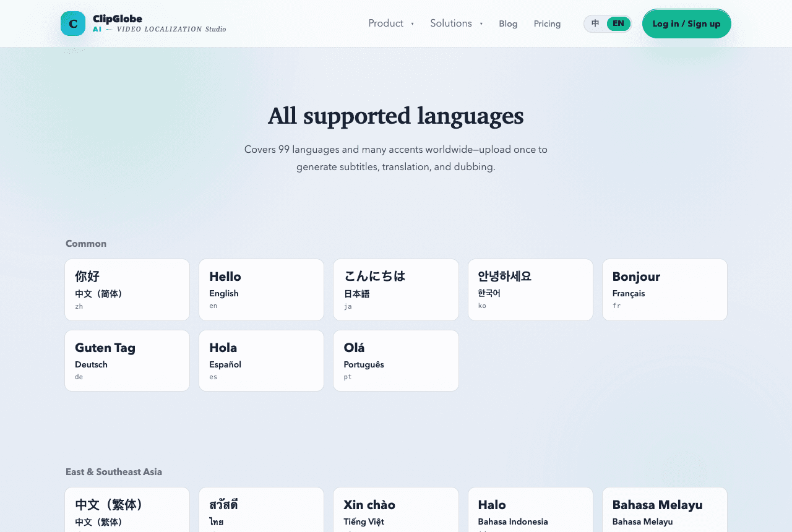Image resolution: width=792 pixels, height=532 pixels.
Task: Switch site language to Chinese (中)
Action: 595,24
